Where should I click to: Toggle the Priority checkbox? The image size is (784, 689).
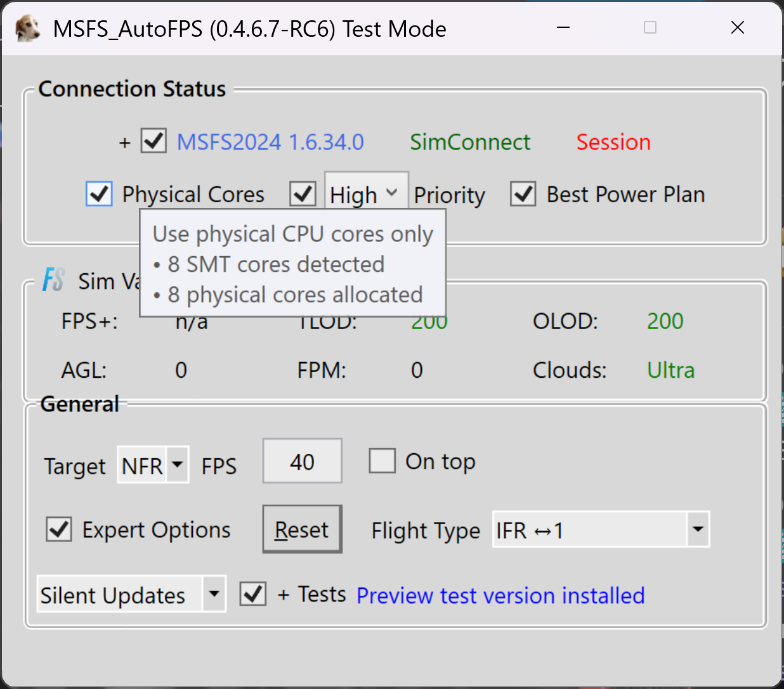coord(303,194)
